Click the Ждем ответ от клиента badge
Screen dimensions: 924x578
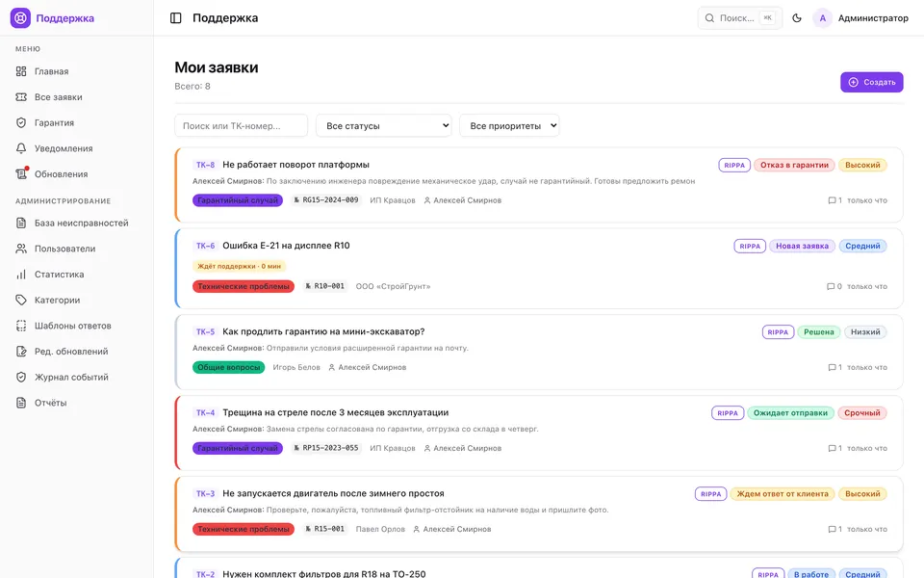coord(782,493)
